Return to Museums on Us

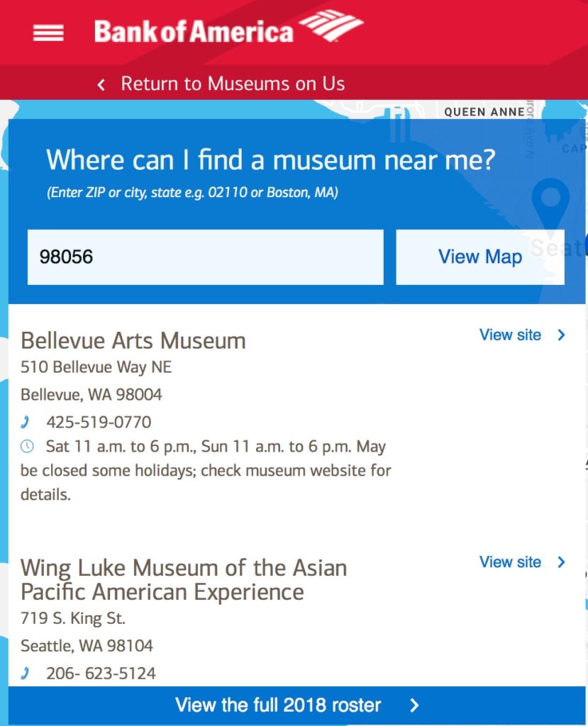(233, 84)
